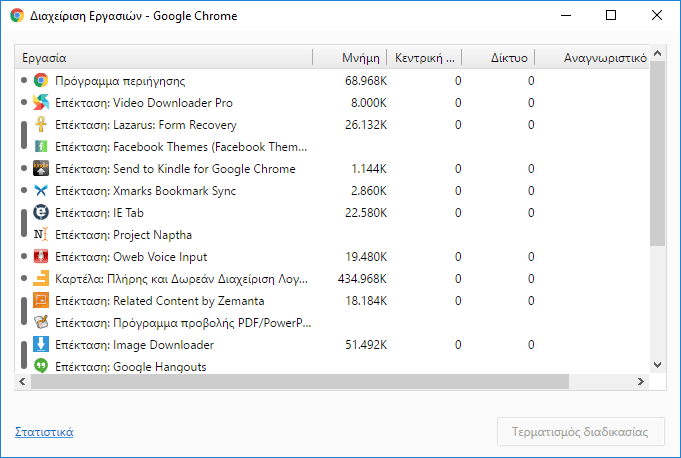Click the vertical scrollbar up arrow

[x=658, y=53]
